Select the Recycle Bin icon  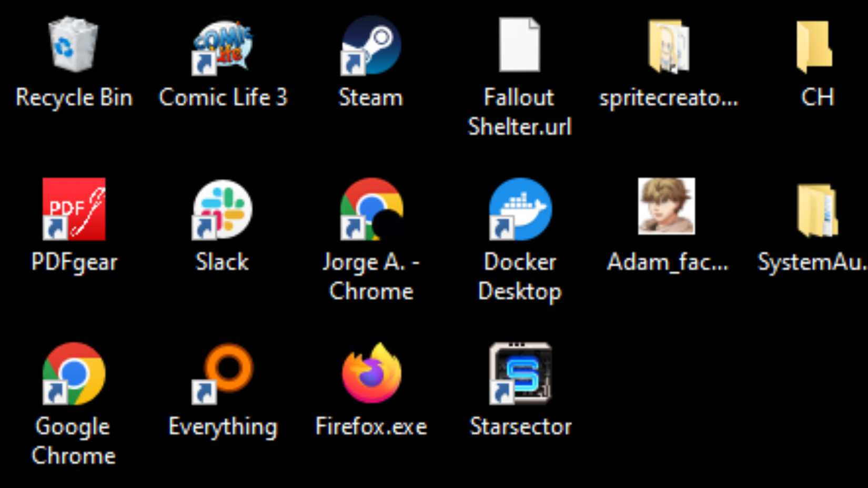point(73,45)
